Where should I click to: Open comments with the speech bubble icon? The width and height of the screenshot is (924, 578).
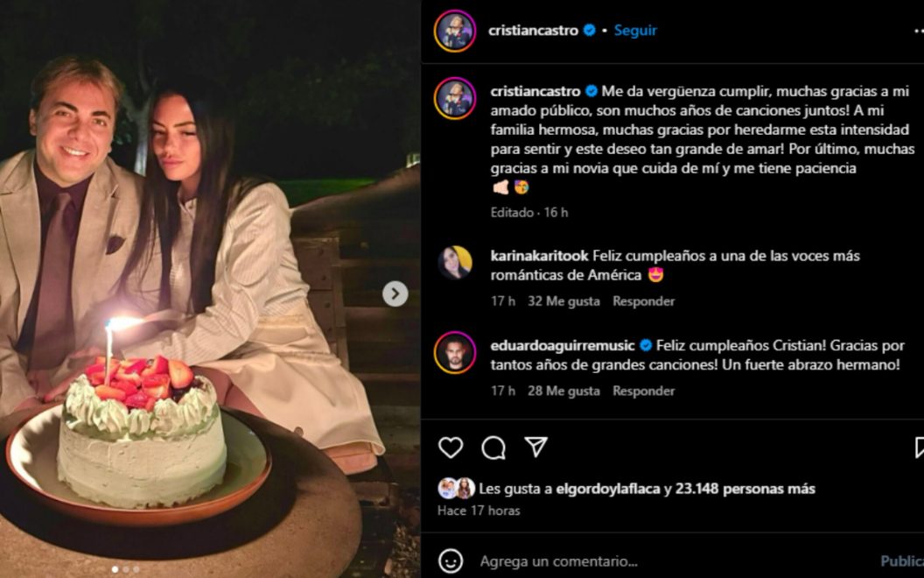(493, 448)
